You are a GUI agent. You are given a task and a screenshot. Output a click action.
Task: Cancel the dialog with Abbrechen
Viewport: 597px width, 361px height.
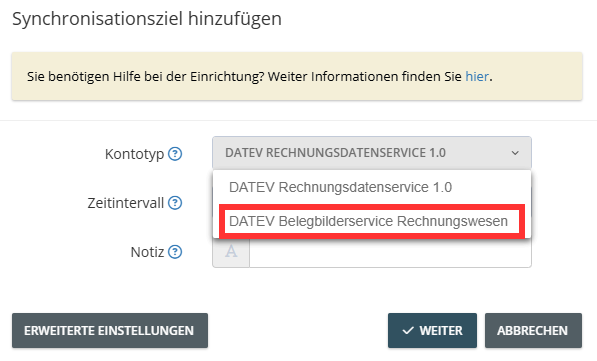point(533,331)
